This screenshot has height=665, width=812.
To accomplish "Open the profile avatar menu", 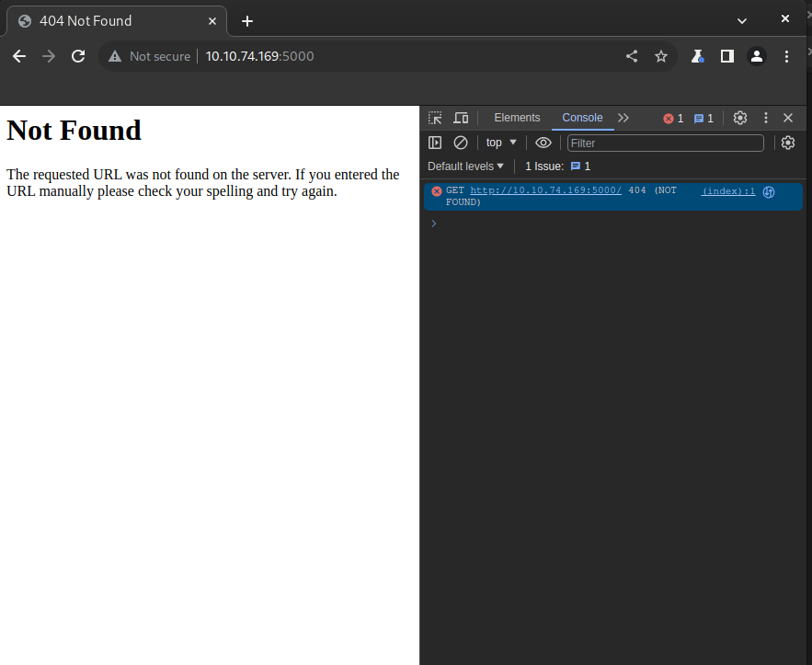I will click(757, 56).
